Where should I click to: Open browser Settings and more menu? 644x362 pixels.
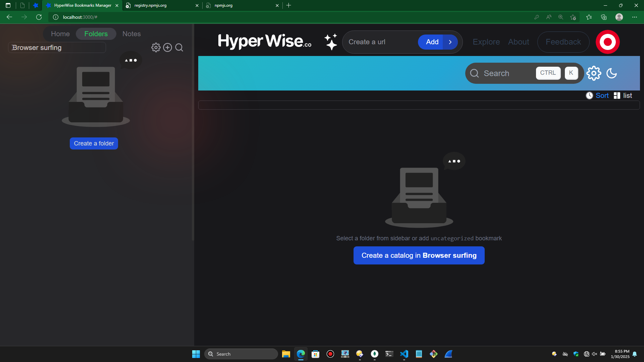click(635, 17)
